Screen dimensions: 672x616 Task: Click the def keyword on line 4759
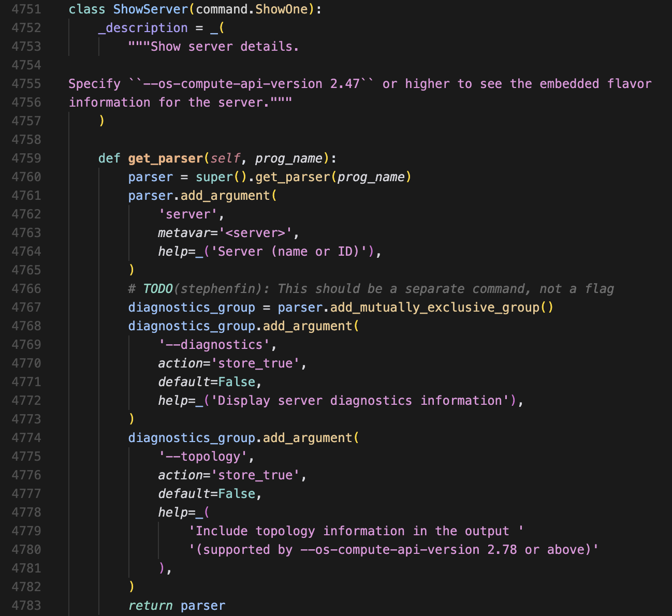(109, 158)
